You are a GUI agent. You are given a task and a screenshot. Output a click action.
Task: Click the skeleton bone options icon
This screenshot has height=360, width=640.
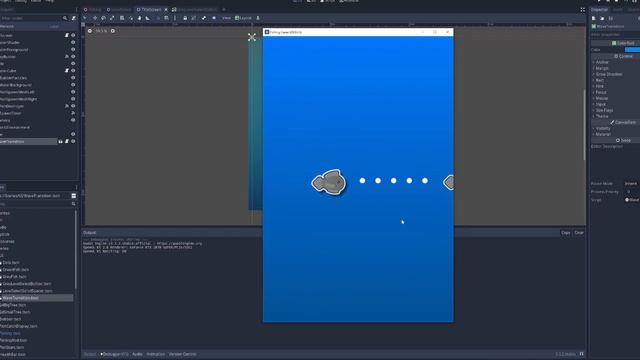pos(204,18)
